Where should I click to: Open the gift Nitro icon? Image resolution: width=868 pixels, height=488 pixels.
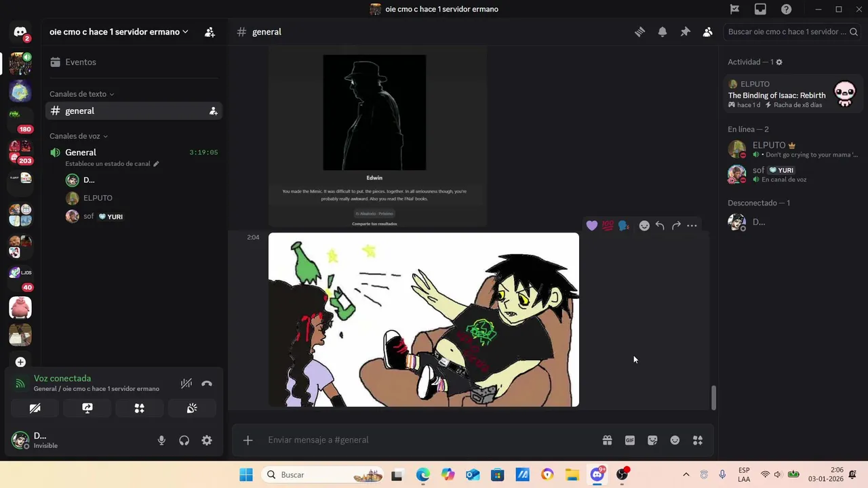pos(607,441)
